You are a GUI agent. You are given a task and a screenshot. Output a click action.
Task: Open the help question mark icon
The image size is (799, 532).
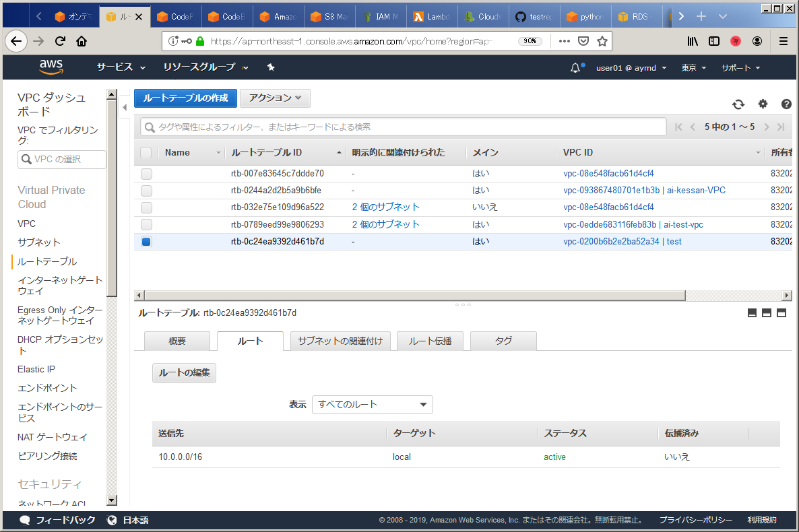pyautogui.click(x=786, y=104)
